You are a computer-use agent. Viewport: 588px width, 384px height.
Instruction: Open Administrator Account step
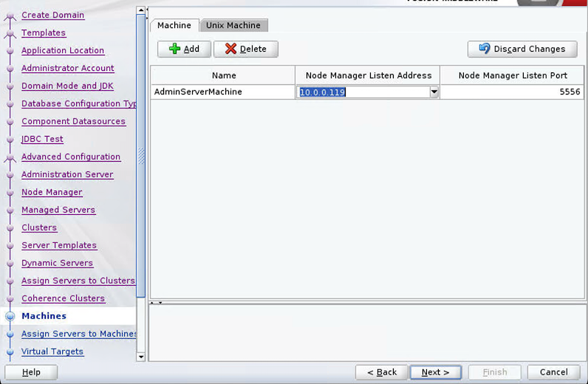(67, 68)
